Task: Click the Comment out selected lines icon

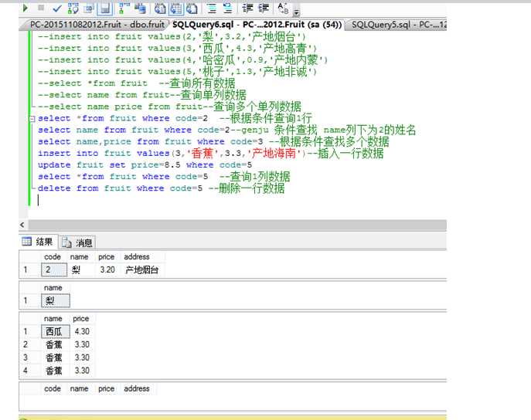Action: pos(211,8)
